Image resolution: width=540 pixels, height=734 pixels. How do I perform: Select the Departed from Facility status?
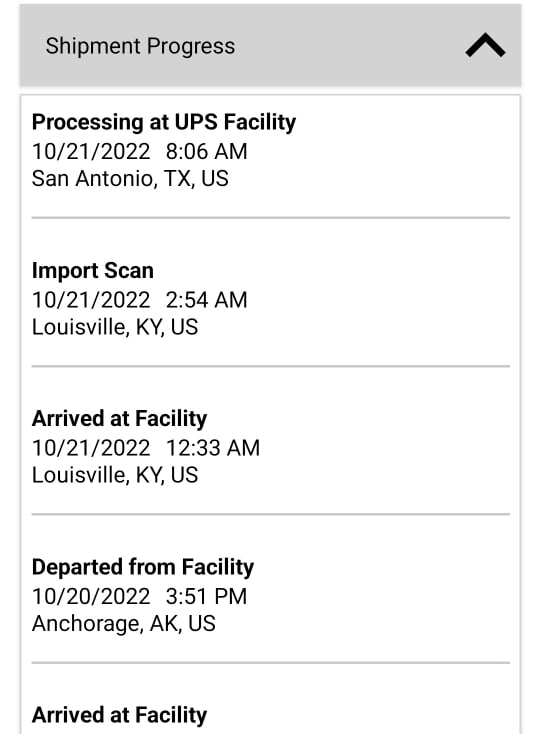coord(143,567)
